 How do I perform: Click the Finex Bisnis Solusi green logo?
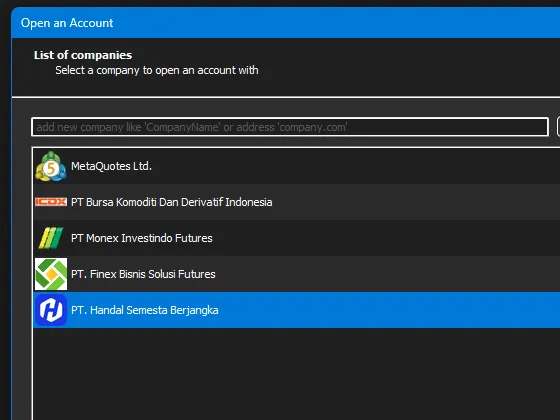(x=51, y=274)
